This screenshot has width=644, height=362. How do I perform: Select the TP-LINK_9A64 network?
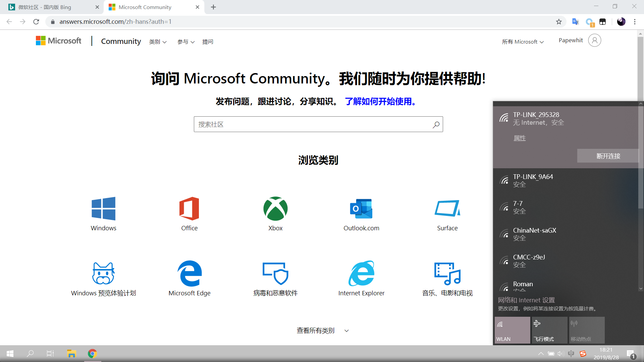[566, 180]
